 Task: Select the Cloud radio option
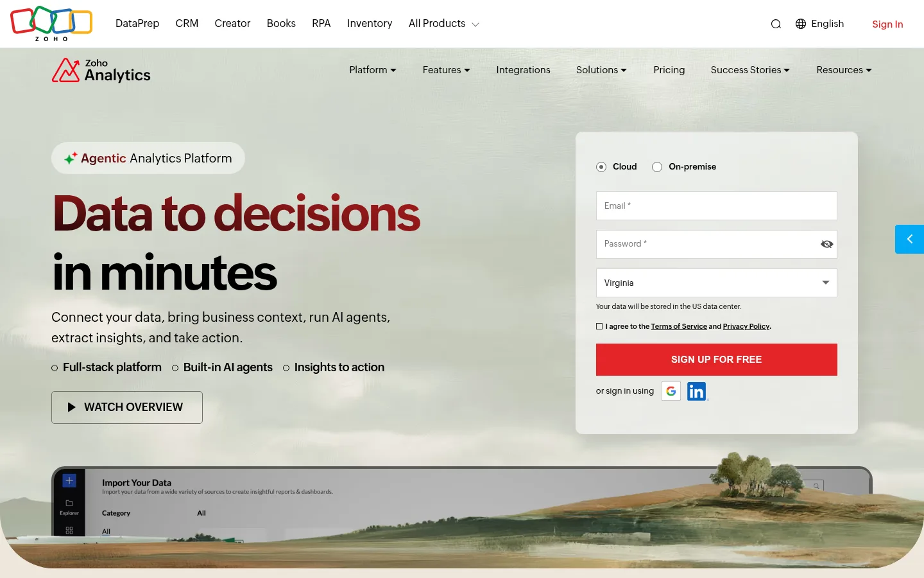coord(601,167)
